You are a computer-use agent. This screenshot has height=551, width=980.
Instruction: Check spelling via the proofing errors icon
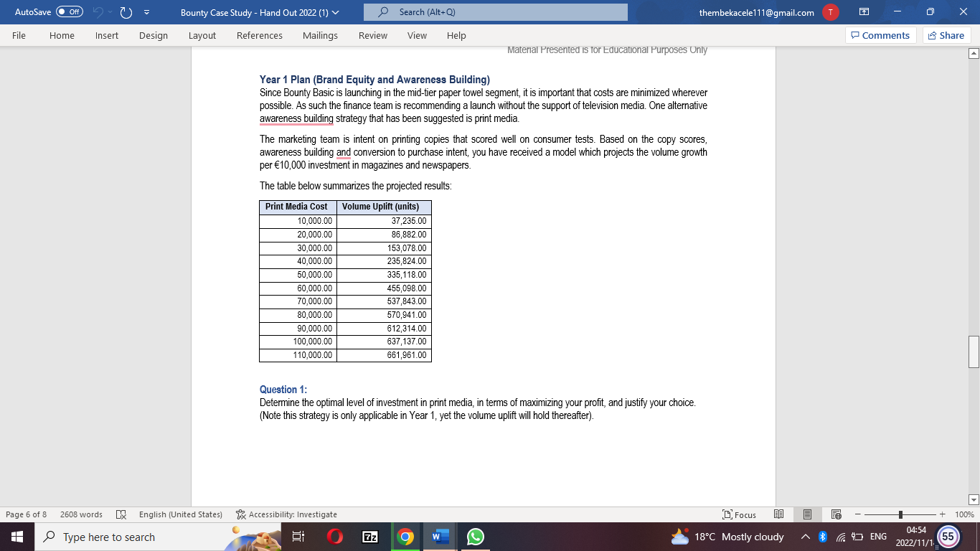121,514
